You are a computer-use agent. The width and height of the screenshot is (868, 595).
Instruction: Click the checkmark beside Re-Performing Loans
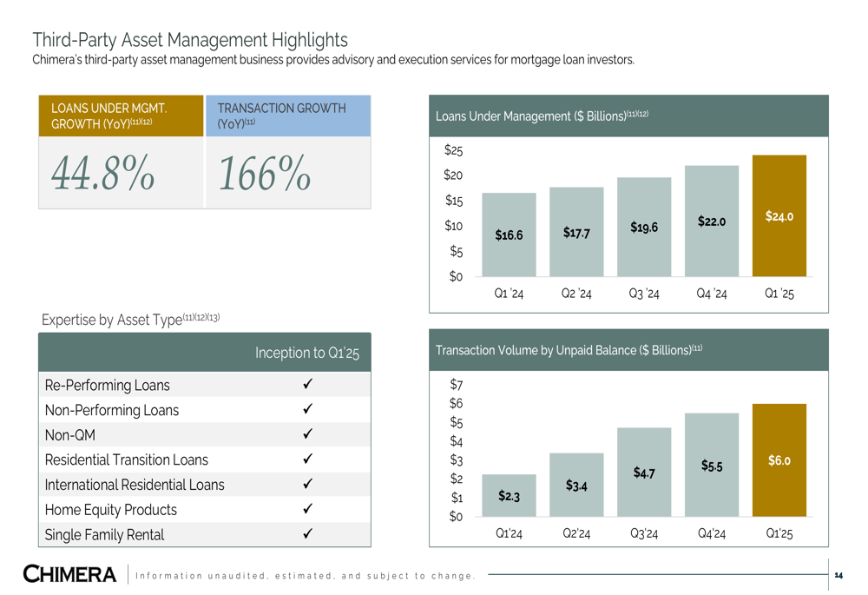pyautogui.click(x=308, y=384)
